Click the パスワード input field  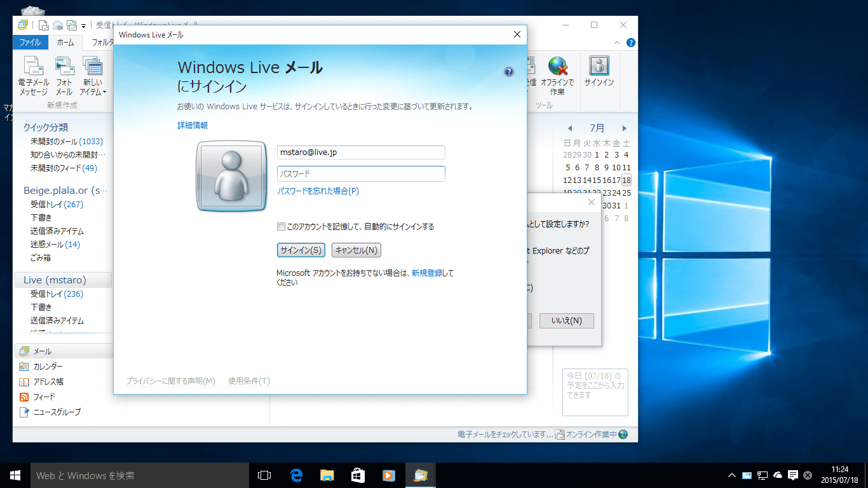pyautogui.click(x=361, y=173)
